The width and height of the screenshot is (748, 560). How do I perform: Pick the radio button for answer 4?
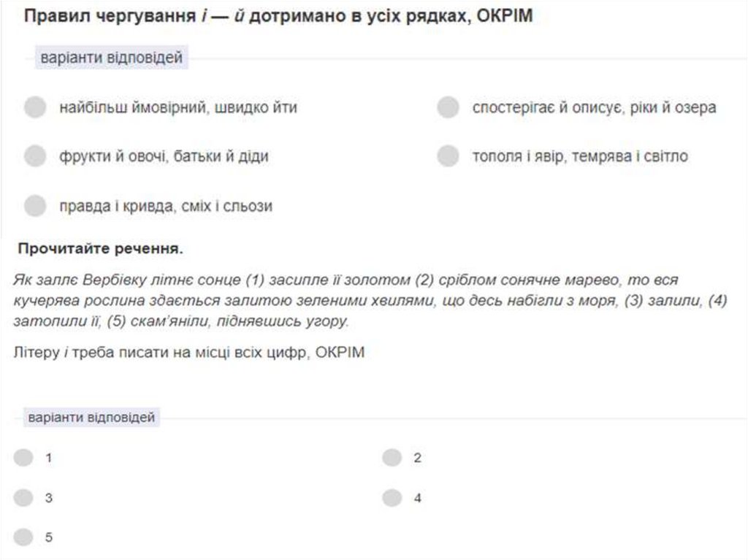tap(392, 498)
